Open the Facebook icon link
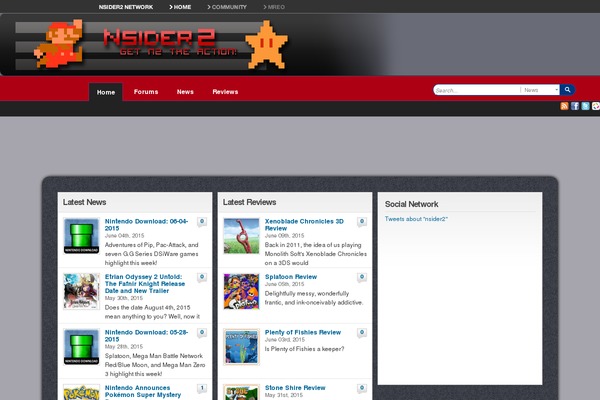The height and width of the screenshot is (400, 600). click(x=575, y=106)
